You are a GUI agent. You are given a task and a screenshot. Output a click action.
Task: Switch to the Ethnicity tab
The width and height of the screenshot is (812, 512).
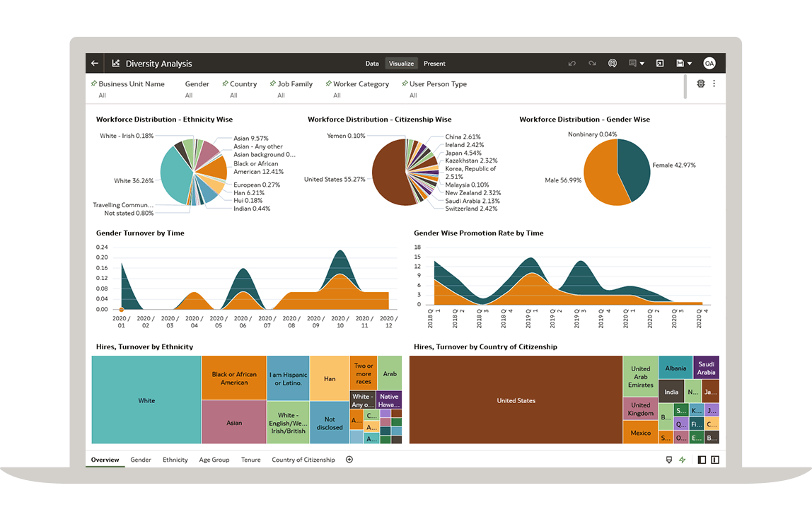(175, 460)
